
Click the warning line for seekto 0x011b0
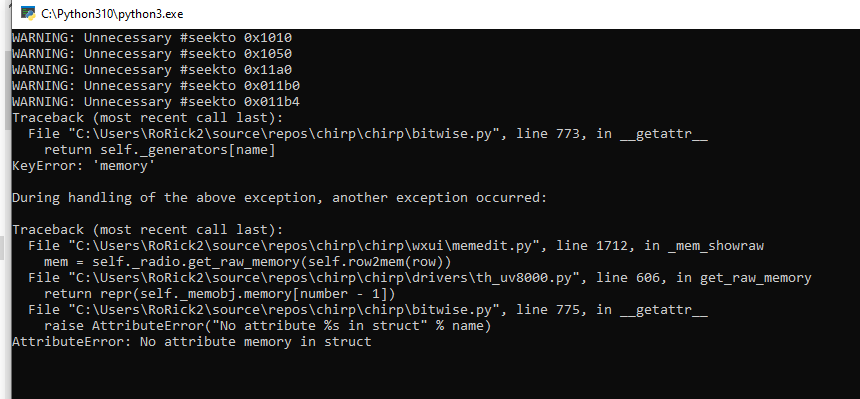156,86
